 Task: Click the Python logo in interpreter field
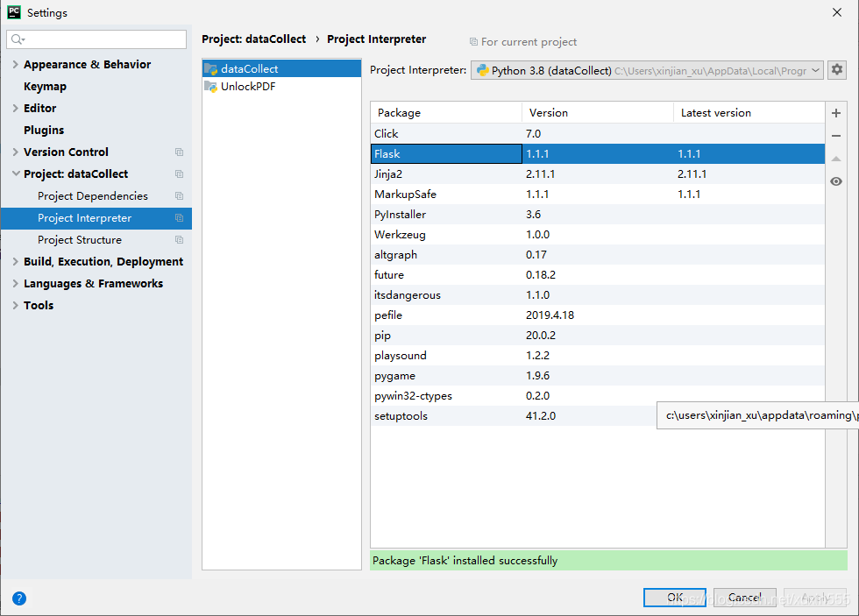coord(483,70)
